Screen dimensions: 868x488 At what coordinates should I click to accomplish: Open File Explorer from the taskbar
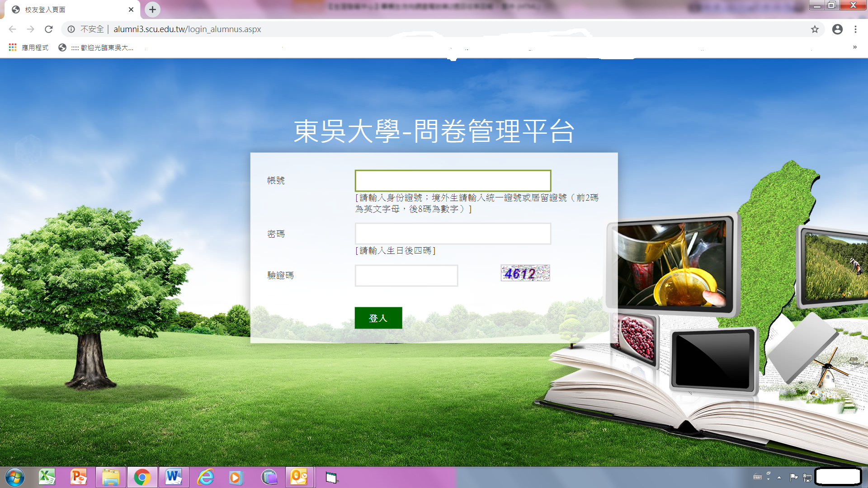(111, 477)
